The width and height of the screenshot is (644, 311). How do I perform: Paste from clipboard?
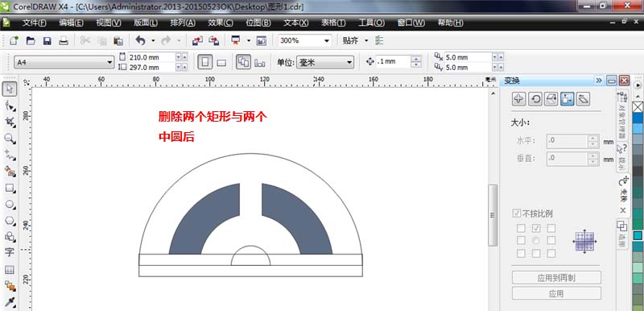(118, 40)
